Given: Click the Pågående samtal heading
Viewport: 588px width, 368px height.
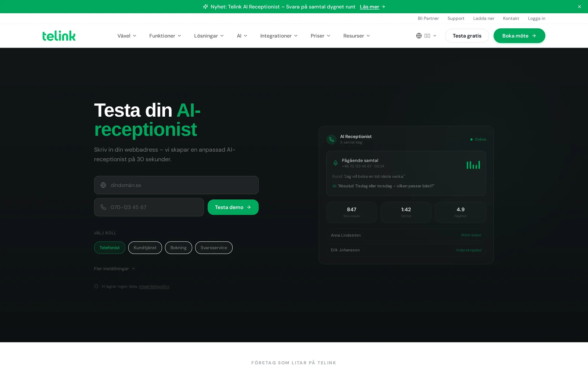Looking at the screenshot, I should pyautogui.click(x=360, y=160).
